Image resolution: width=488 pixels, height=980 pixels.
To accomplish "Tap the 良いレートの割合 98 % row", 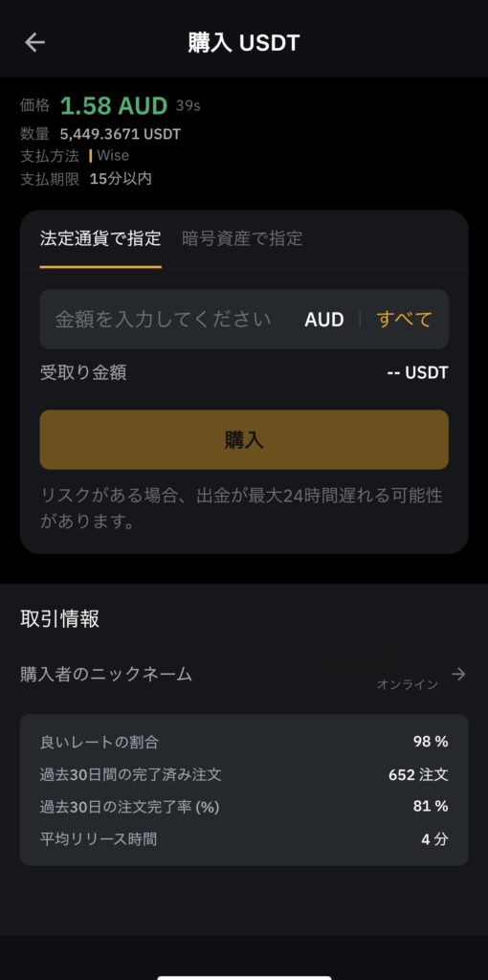I will pos(244,742).
